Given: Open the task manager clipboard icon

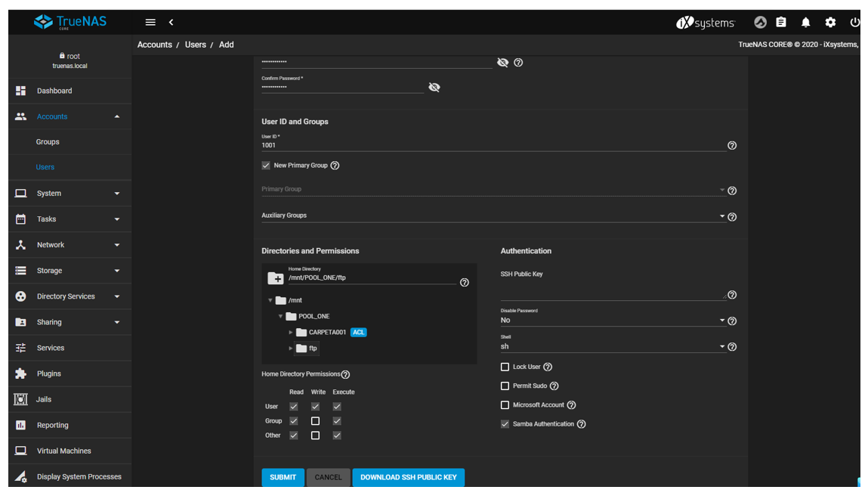Looking at the screenshot, I should pos(781,22).
